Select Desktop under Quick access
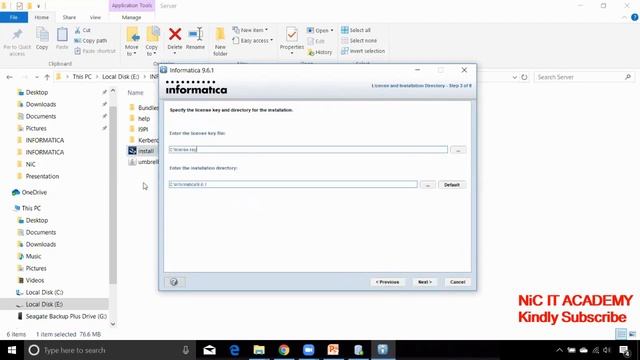Screen dimensions: 640x360 click(x=37, y=92)
